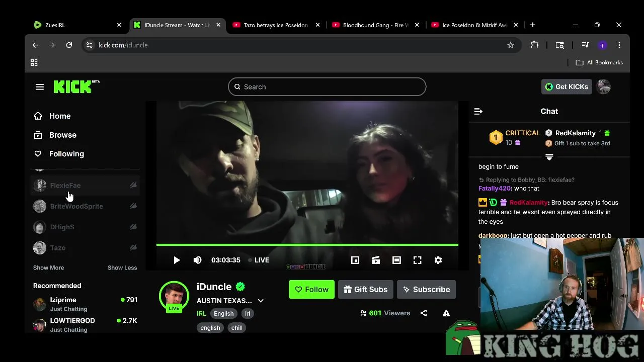
Task: Expand the gift leaderboard arrow
Action: pyautogui.click(x=549, y=157)
